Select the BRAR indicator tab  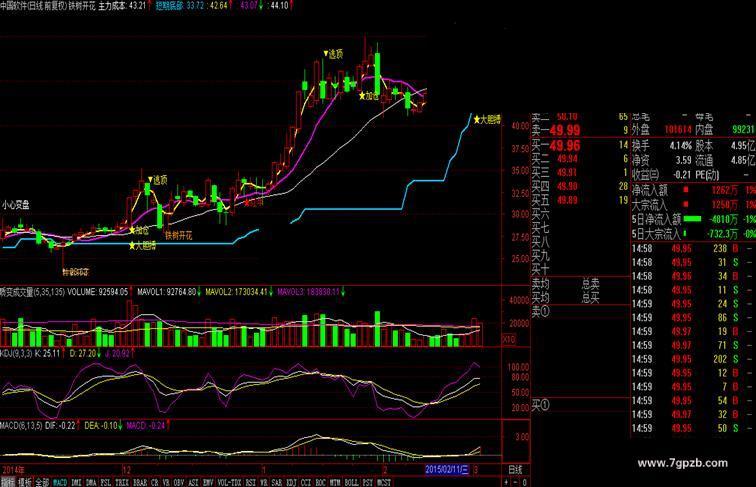tap(140, 482)
